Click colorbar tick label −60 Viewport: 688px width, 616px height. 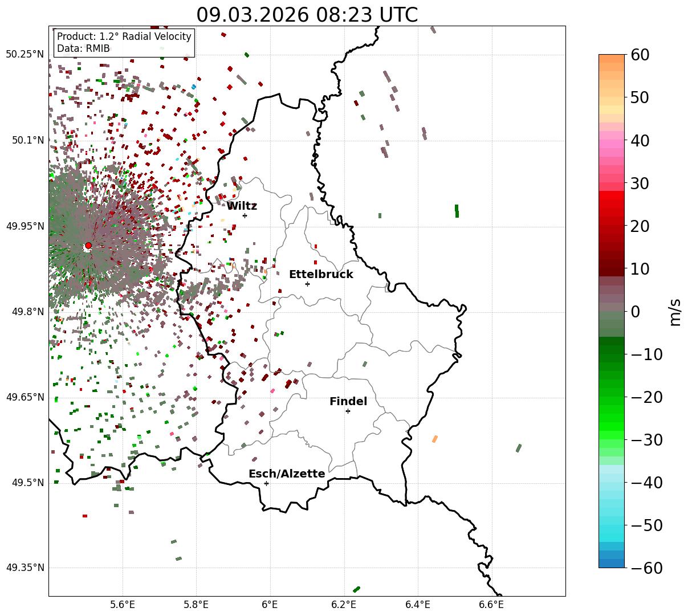646,568
